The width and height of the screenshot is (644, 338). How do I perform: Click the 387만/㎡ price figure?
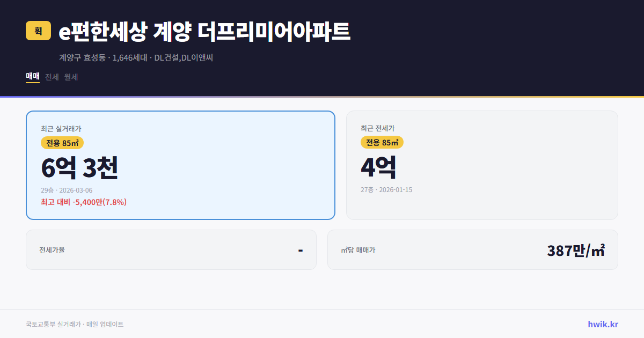(x=575, y=250)
